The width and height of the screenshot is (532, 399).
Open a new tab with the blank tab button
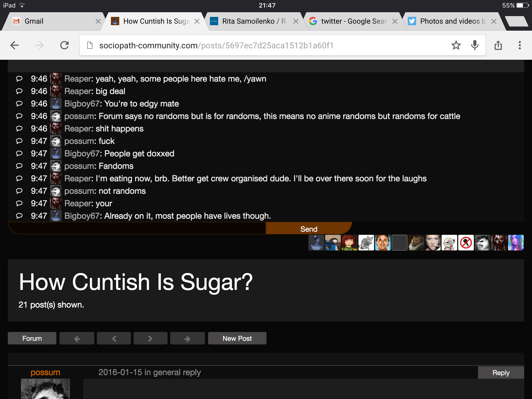click(517, 21)
